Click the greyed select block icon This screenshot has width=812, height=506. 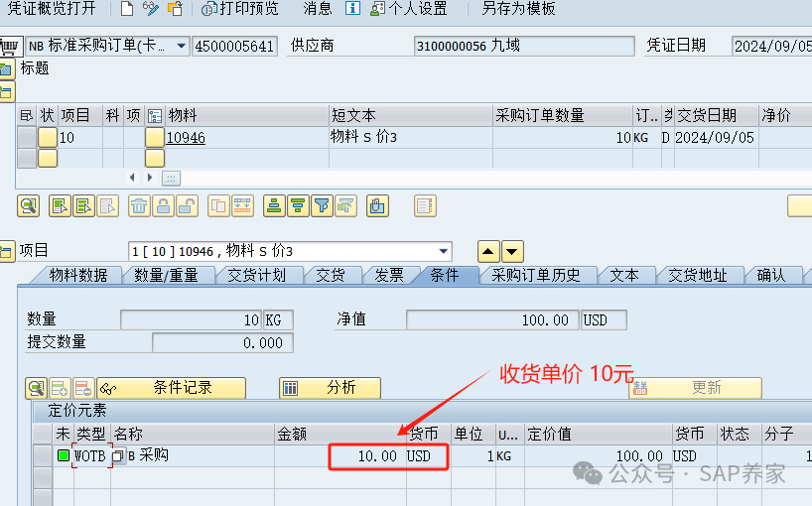click(x=107, y=206)
